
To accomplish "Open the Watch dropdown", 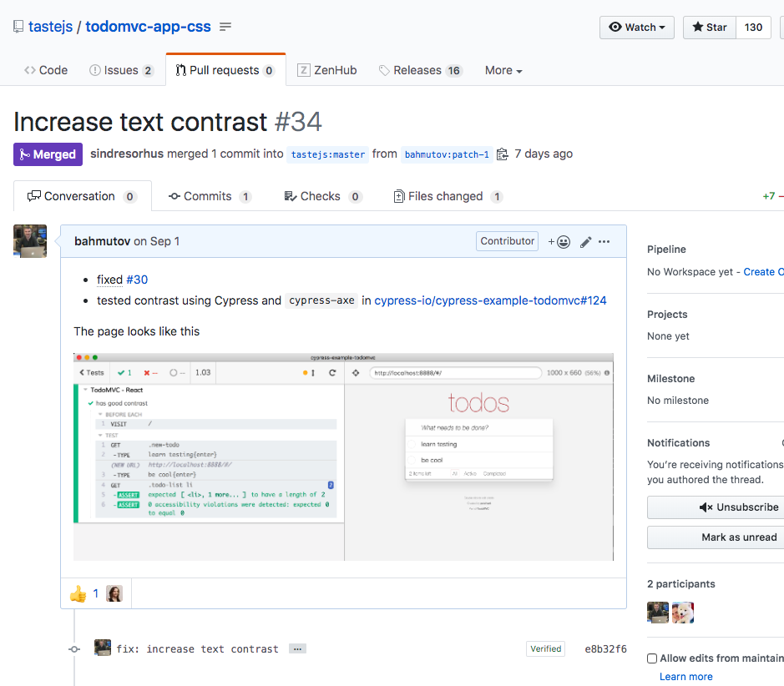I will coord(637,28).
